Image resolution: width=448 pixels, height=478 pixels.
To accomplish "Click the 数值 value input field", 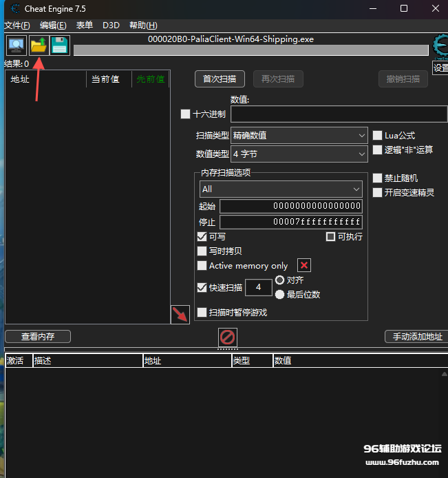I will [x=339, y=114].
